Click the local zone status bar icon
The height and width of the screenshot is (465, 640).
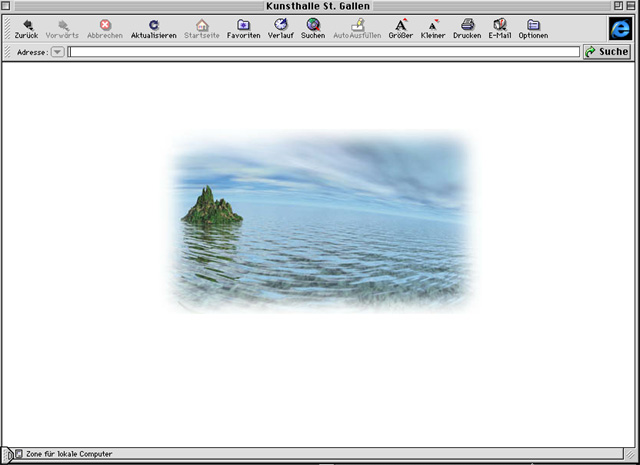coord(19,454)
